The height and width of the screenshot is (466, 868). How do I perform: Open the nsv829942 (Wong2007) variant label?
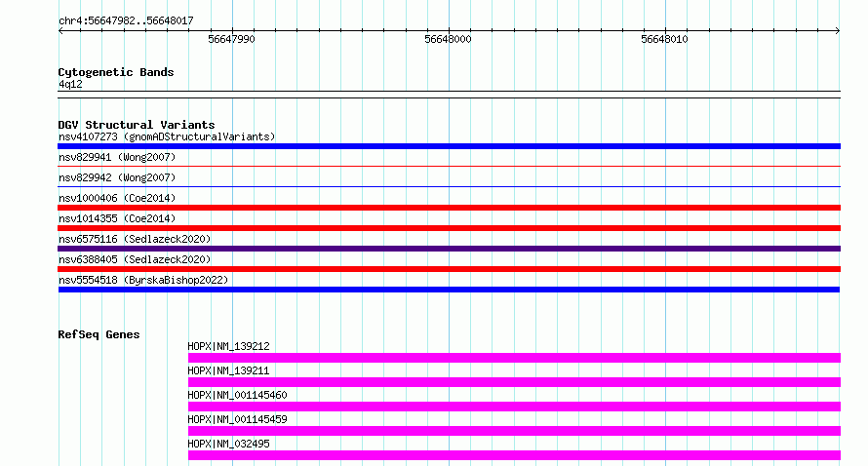[117, 177]
